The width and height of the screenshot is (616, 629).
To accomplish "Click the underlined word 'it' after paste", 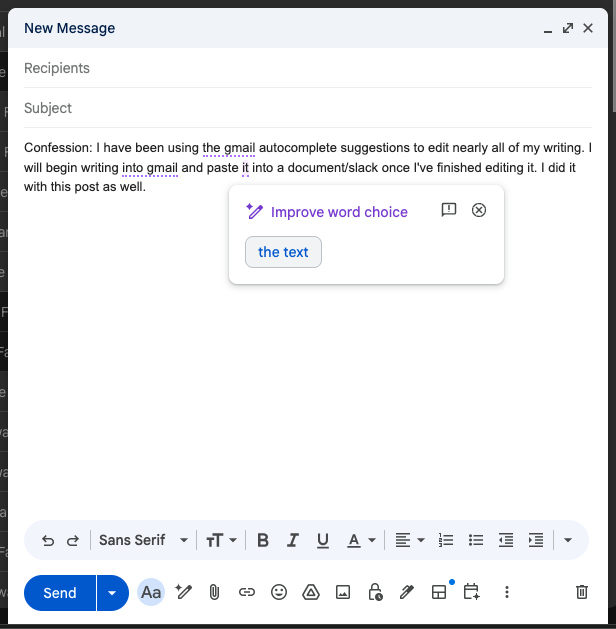I will pyautogui.click(x=245, y=168).
